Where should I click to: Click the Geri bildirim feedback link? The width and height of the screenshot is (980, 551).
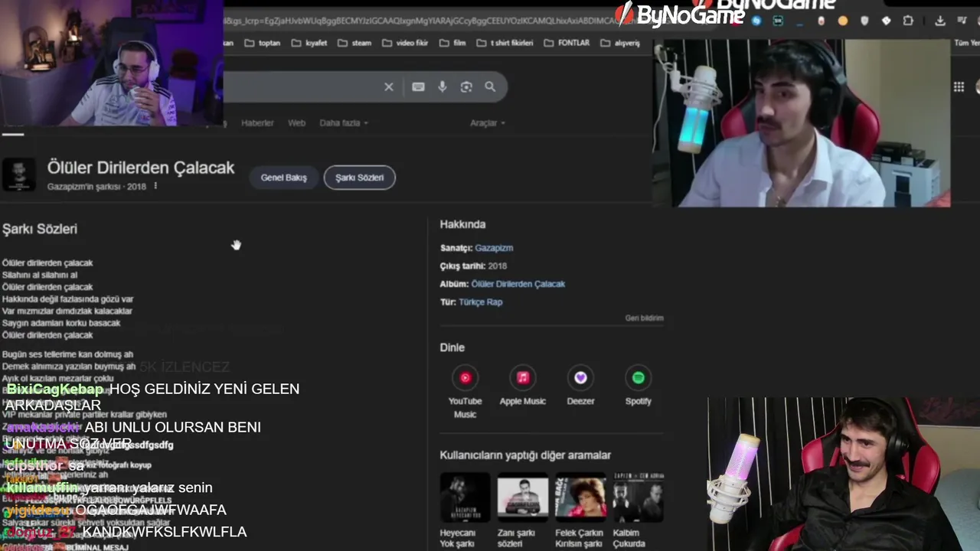(644, 318)
